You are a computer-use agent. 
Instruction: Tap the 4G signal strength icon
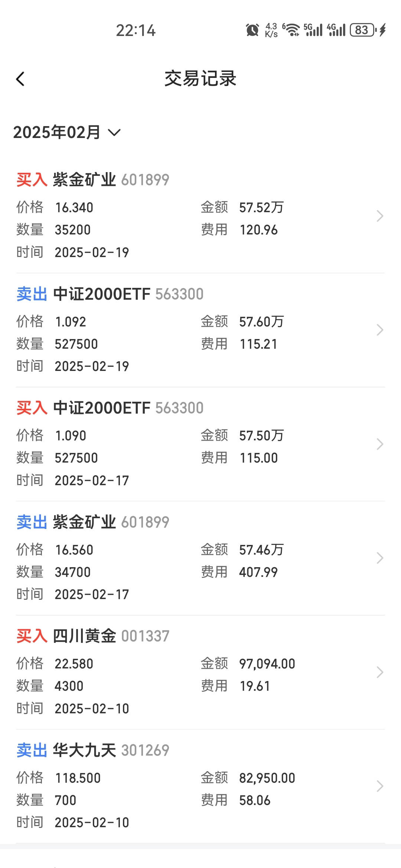coord(336,30)
